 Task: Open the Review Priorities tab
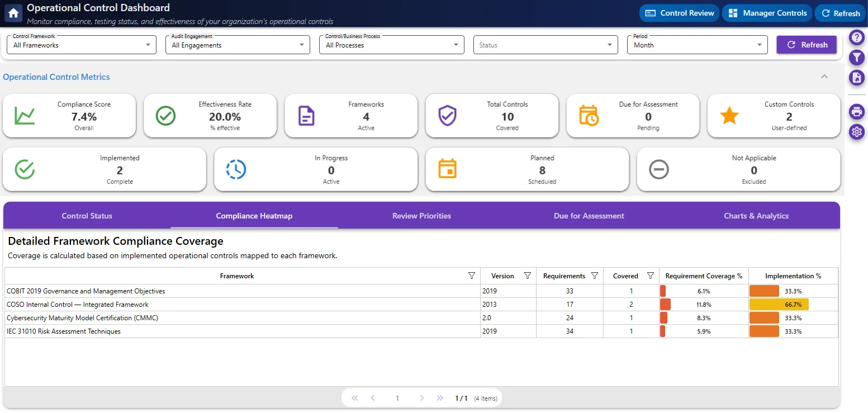421,216
